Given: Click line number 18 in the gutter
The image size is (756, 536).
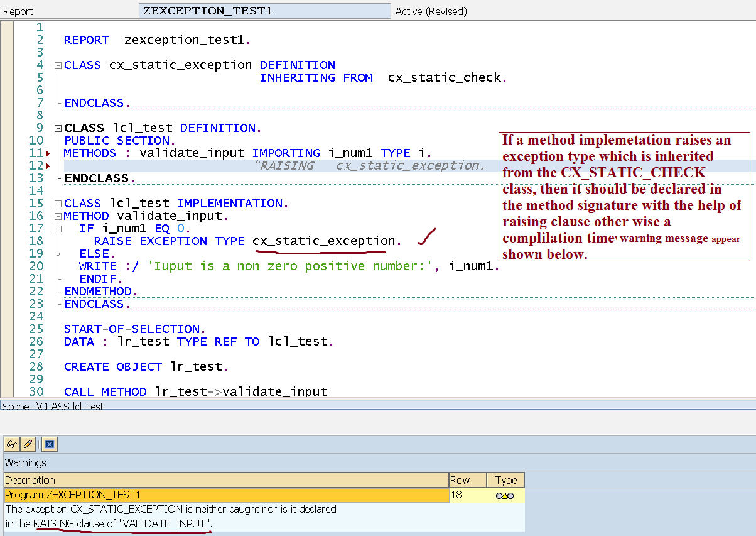Looking at the screenshot, I should pyautogui.click(x=36, y=241).
